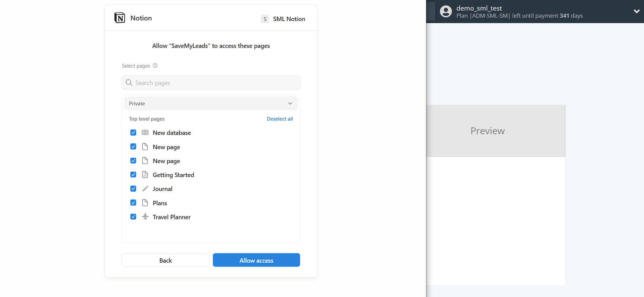Click the Back button
Image resolution: width=644 pixels, height=297 pixels.
tap(166, 260)
